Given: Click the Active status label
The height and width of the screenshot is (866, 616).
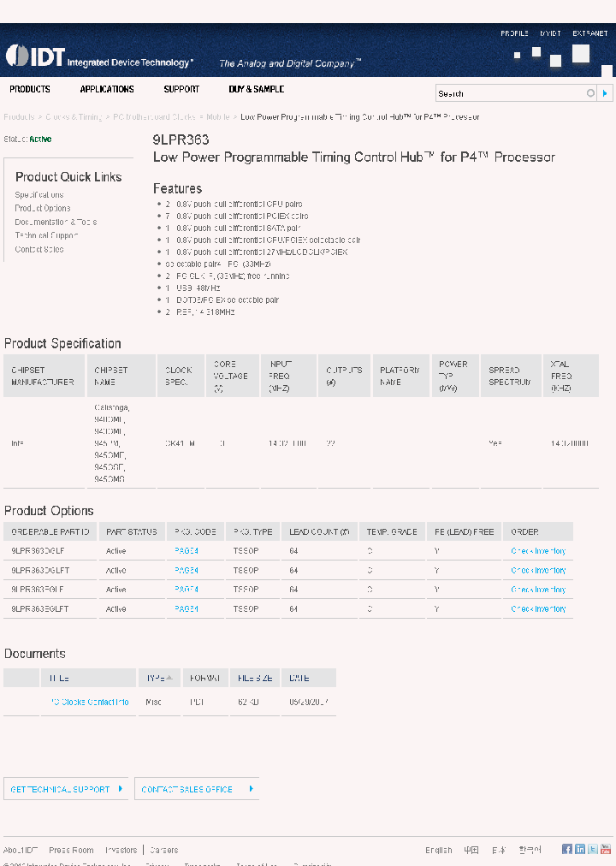Looking at the screenshot, I should pyautogui.click(x=40, y=139).
